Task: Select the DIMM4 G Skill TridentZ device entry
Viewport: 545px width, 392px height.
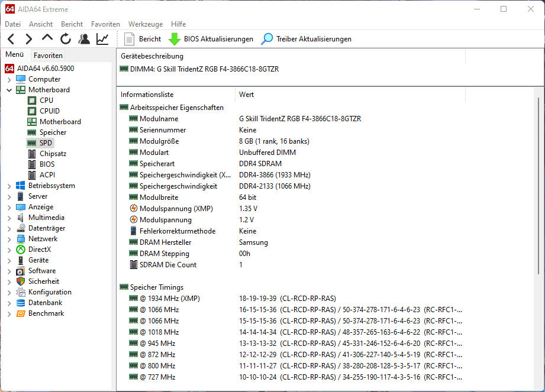Action: point(199,69)
